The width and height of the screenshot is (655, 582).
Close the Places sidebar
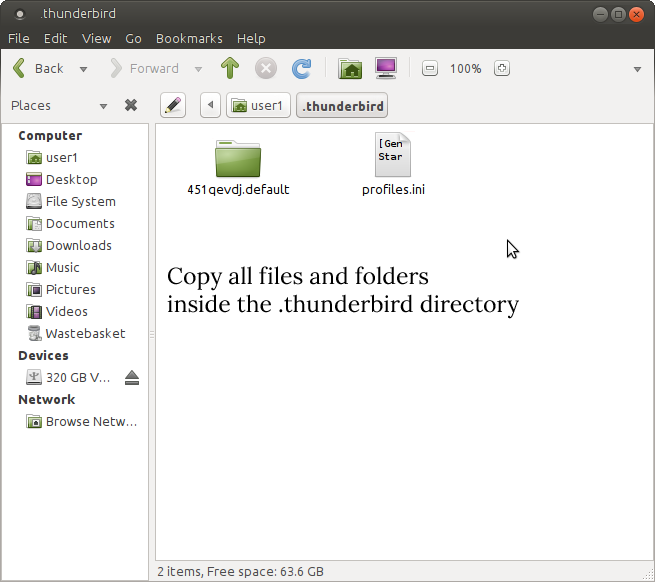pos(131,105)
